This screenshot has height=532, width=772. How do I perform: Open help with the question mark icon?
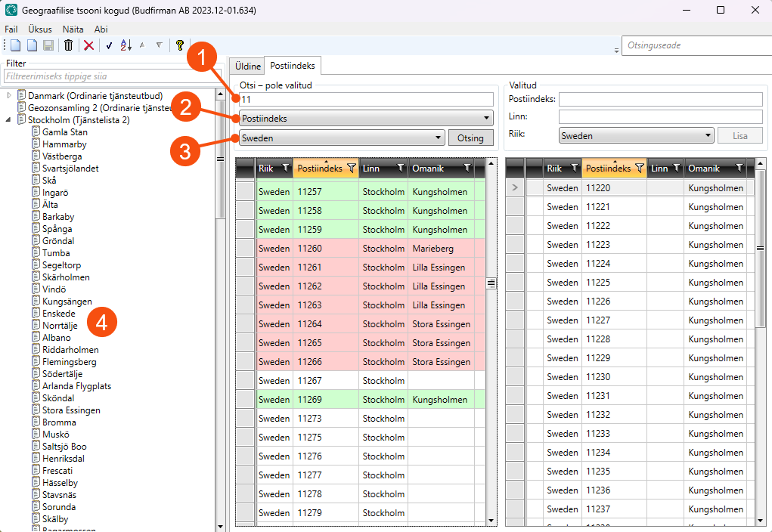pos(179,45)
